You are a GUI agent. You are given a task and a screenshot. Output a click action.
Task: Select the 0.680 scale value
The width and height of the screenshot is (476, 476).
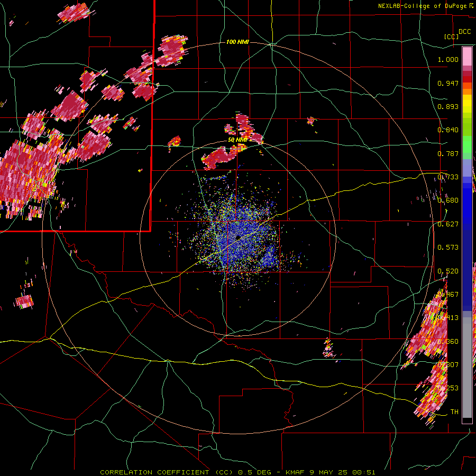(x=448, y=200)
